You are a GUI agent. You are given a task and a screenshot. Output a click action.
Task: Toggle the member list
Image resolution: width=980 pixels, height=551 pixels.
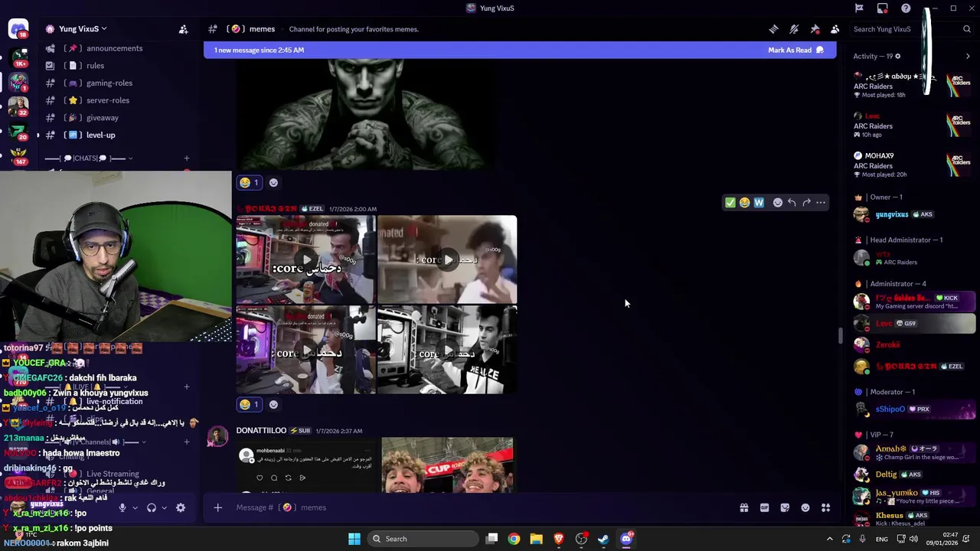835,29
